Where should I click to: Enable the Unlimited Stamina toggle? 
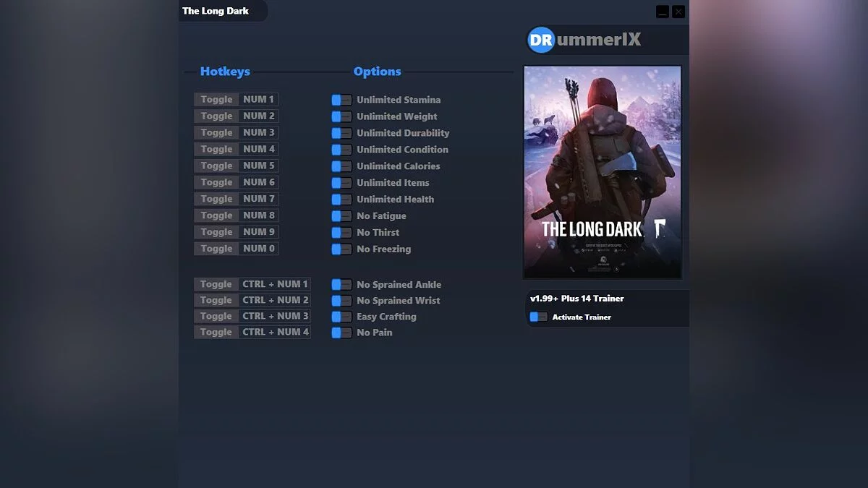coord(340,100)
